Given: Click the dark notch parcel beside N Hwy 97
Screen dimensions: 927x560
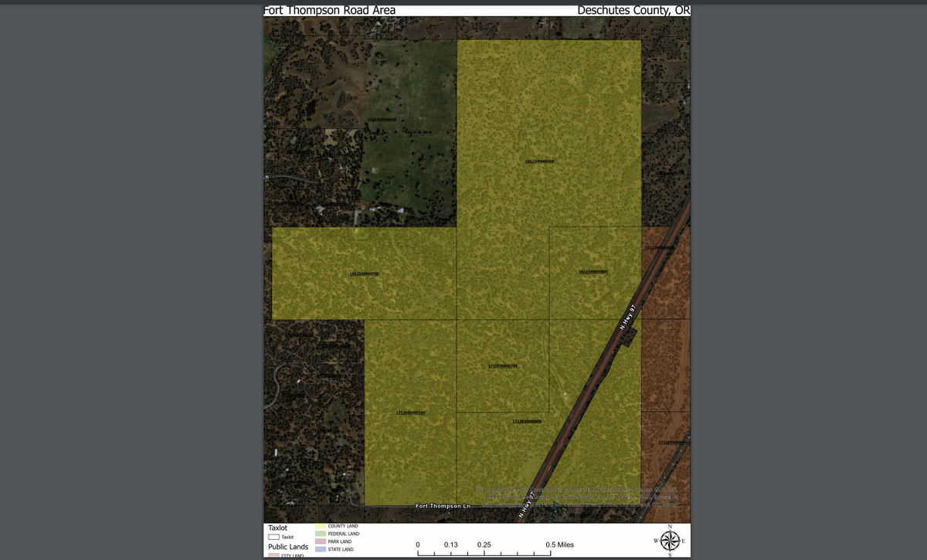Looking at the screenshot, I should point(630,334).
